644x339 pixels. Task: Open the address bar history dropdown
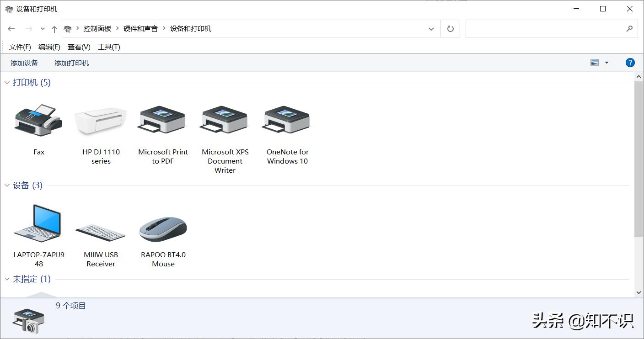pyautogui.click(x=431, y=28)
